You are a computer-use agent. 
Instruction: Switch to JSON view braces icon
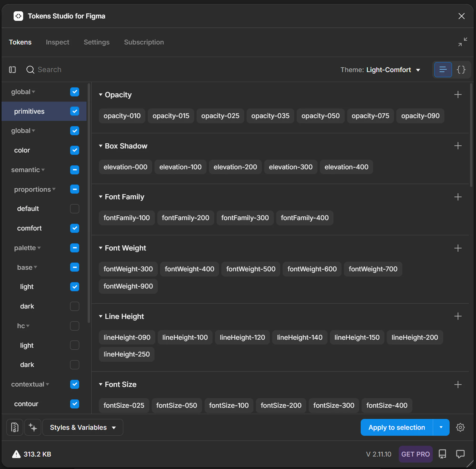click(x=461, y=70)
